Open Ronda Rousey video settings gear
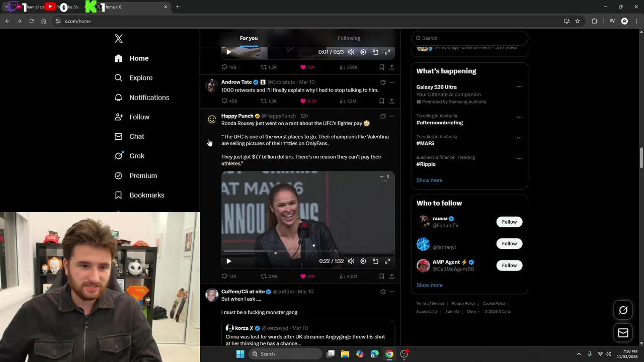 tap(363, 261)
